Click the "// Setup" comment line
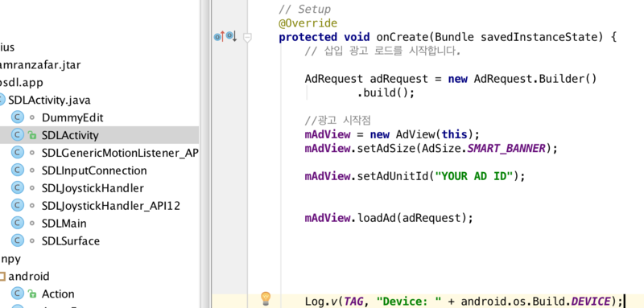Viewport: 644px width, 308px height. 305,9
